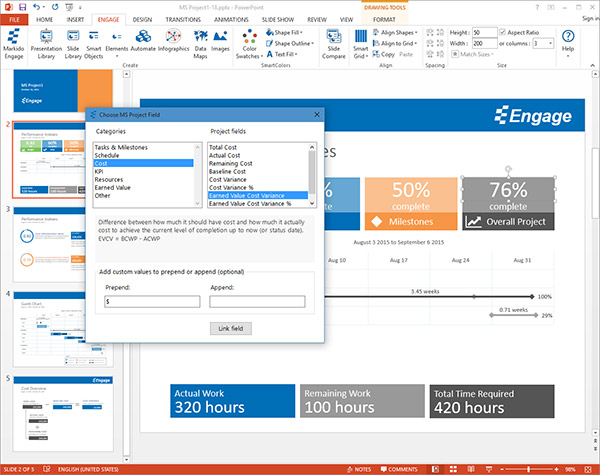Select slide 5 thumbnail
Image resolution: width=600 pixels, height=475 pixels.
63,413
